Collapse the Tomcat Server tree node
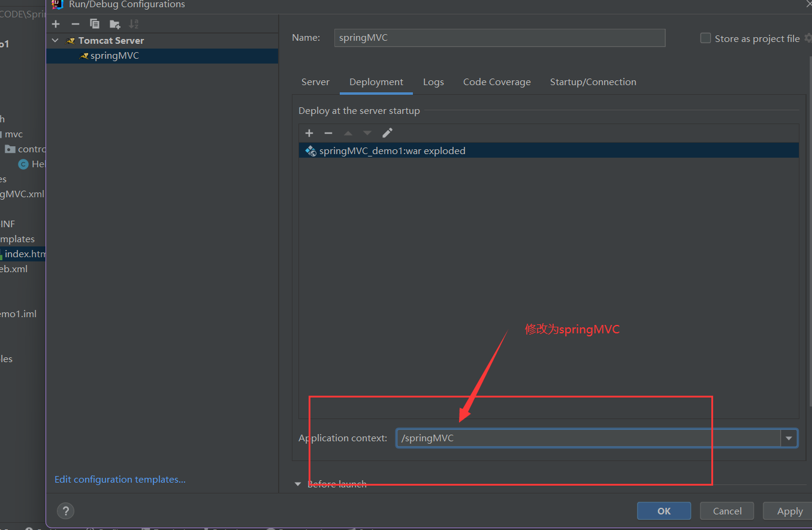 click(56, 41)
